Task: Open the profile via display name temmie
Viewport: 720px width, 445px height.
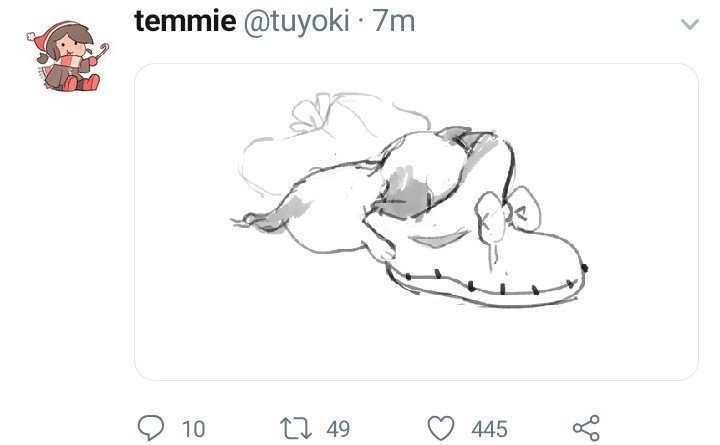Action: coord(185,21)
